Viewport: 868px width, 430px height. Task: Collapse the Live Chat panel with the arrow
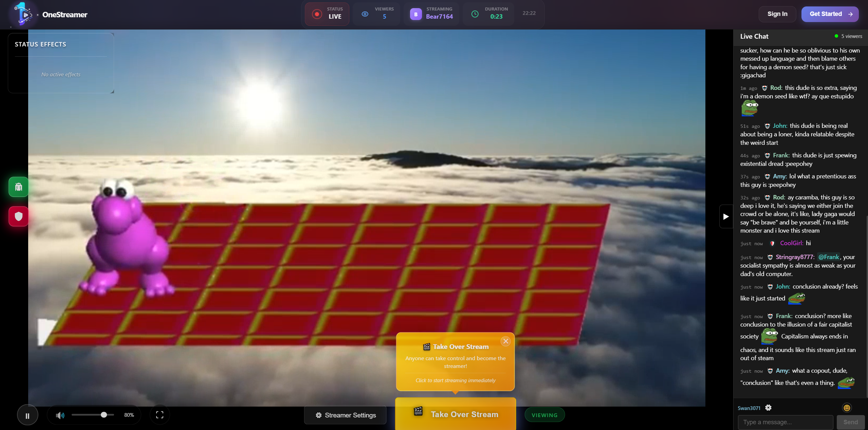click(x=726, y=216)
